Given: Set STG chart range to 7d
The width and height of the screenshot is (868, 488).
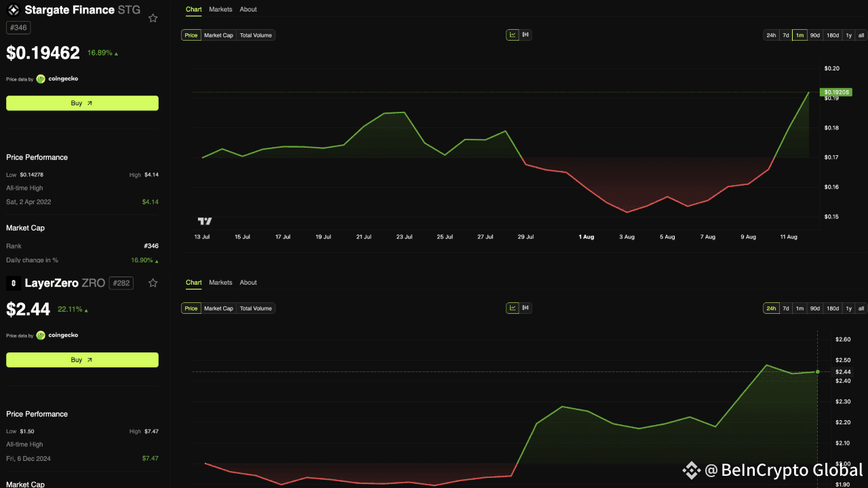Looking at the screenshot, I should [786, 35].
